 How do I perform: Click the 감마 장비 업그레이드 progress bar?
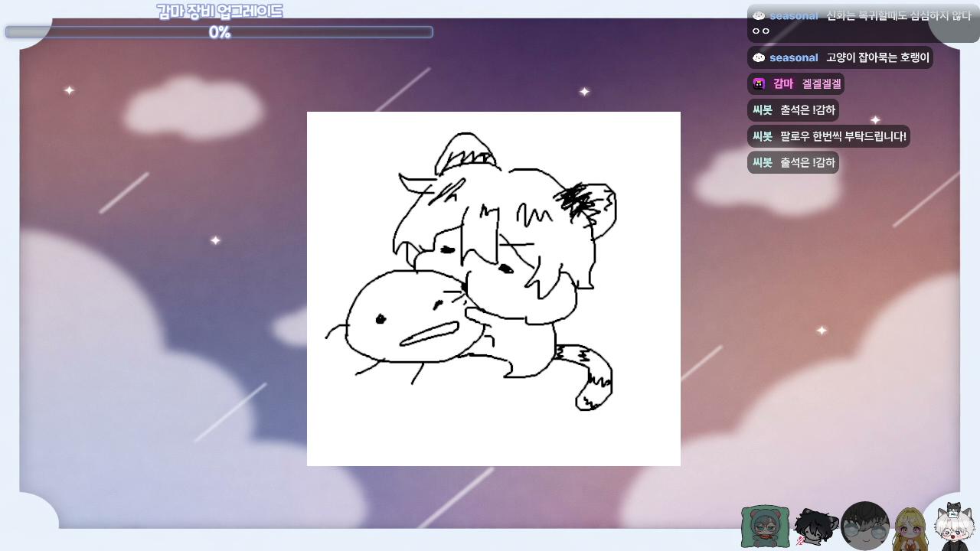(x=219, y=32)
